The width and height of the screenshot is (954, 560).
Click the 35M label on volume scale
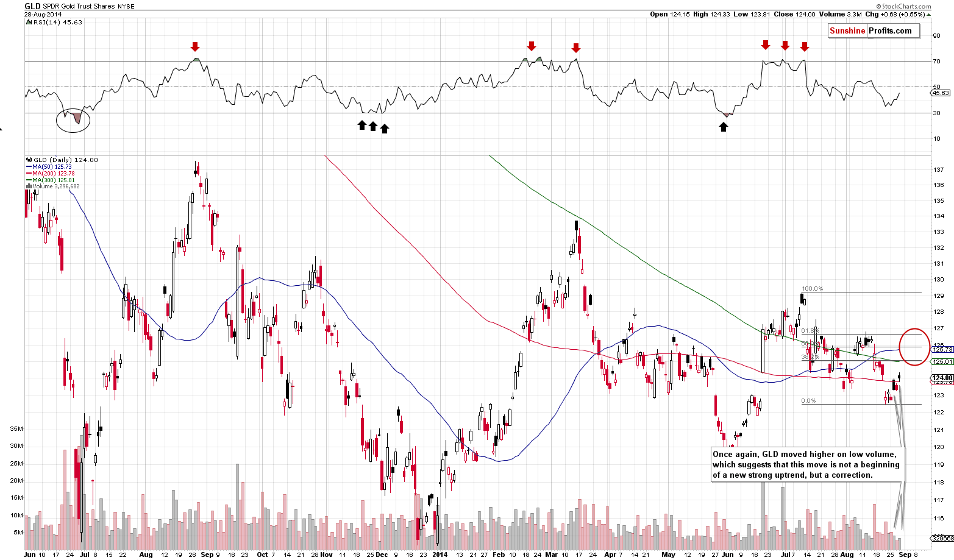click(16, 429)
